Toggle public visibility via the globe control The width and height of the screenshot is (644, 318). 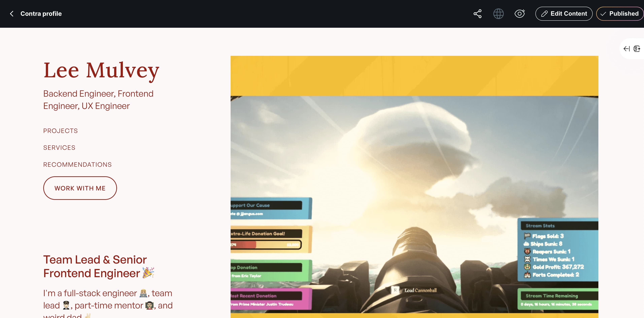(x=499, y=14)
